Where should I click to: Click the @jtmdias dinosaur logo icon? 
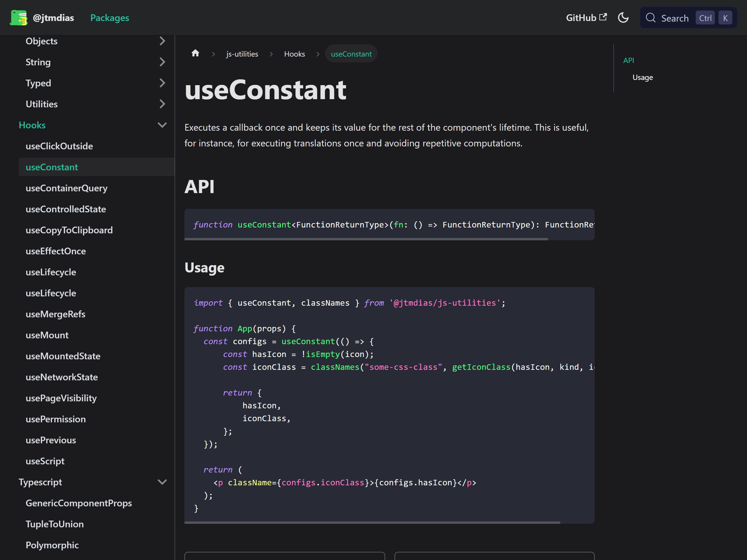pos(19,17)
